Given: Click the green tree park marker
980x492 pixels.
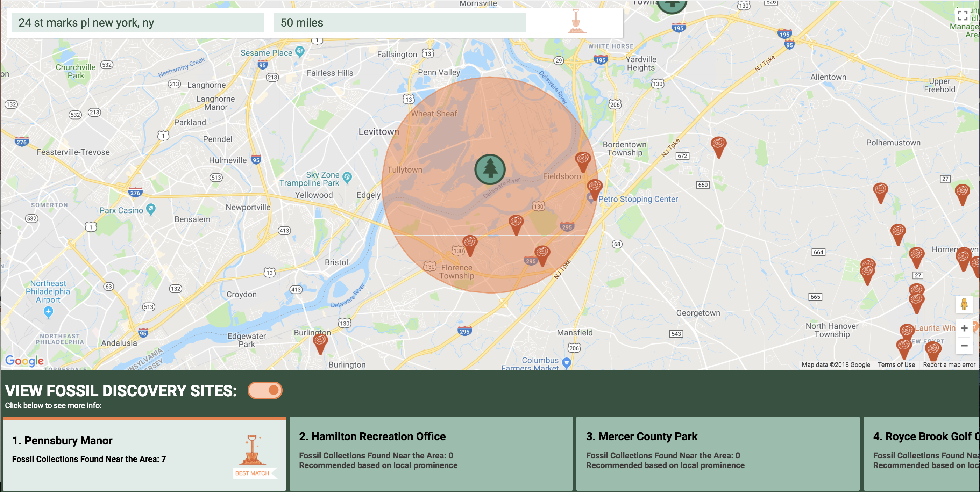Looking at the screenshot, I should [x=490, y=169].
